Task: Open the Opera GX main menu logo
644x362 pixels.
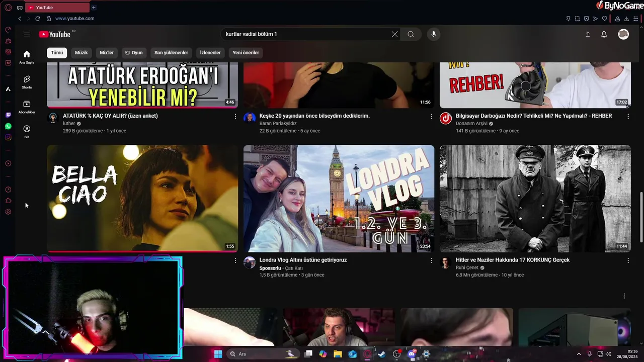Action: click(x=8, y=8)
